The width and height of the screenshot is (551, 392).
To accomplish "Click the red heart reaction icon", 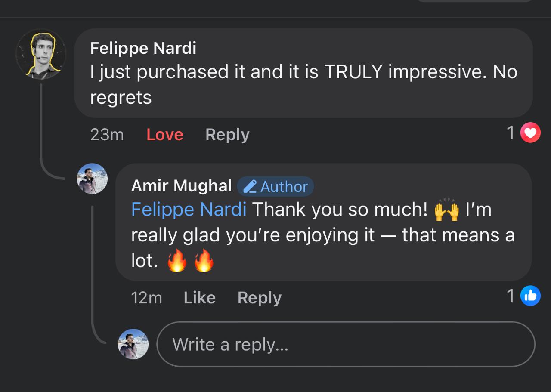I will (530, 133).
